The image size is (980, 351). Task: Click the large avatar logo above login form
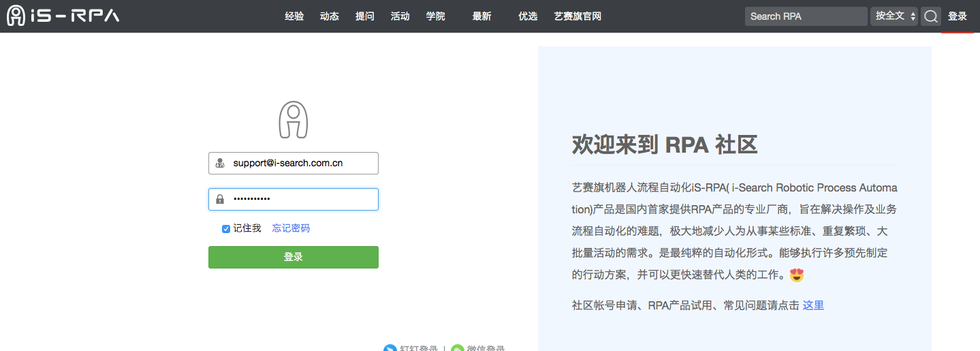point(294,120)
